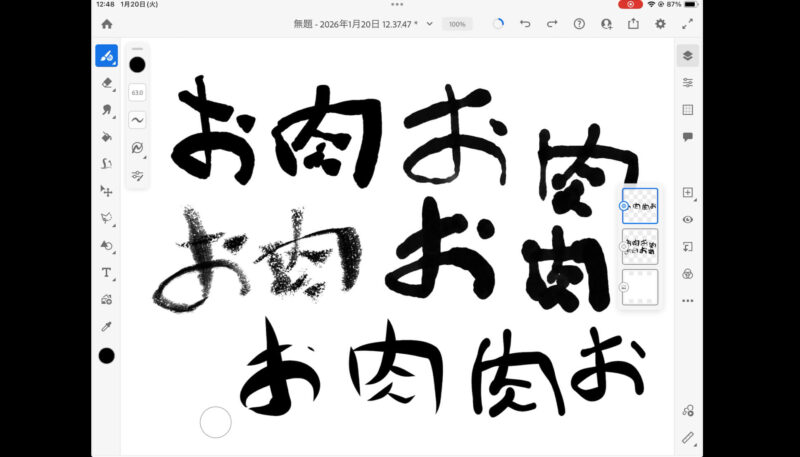Open the main color chip at toolbar bottom
Screen dimensions: 800x457
click(x=107, y=356)
